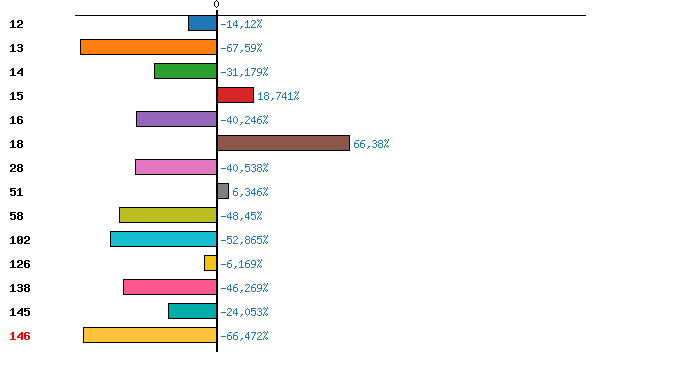Select the olive bar for row 58
This screenshot has height=381, width=700.
pos(168,215)
